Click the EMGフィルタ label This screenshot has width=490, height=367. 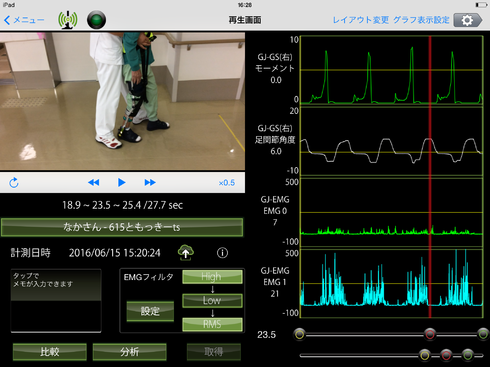tap(148, 277)
